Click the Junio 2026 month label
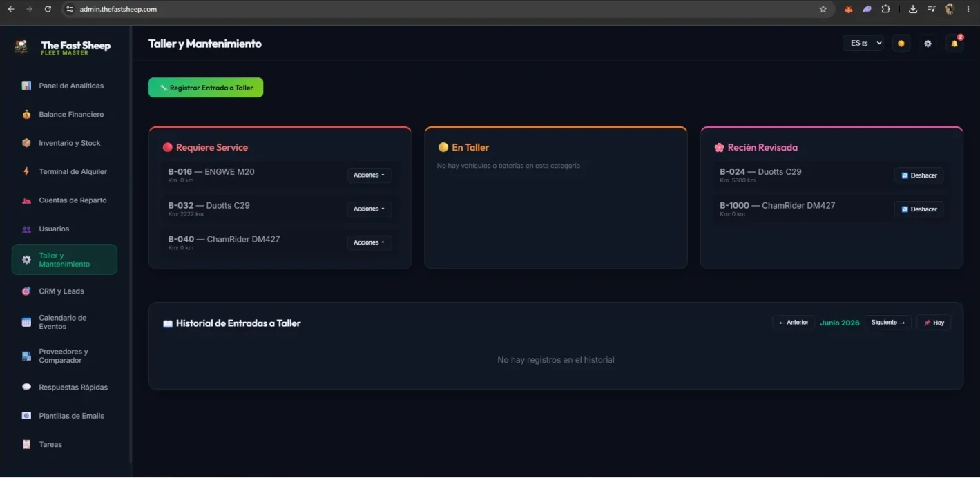 coord(840,323)
